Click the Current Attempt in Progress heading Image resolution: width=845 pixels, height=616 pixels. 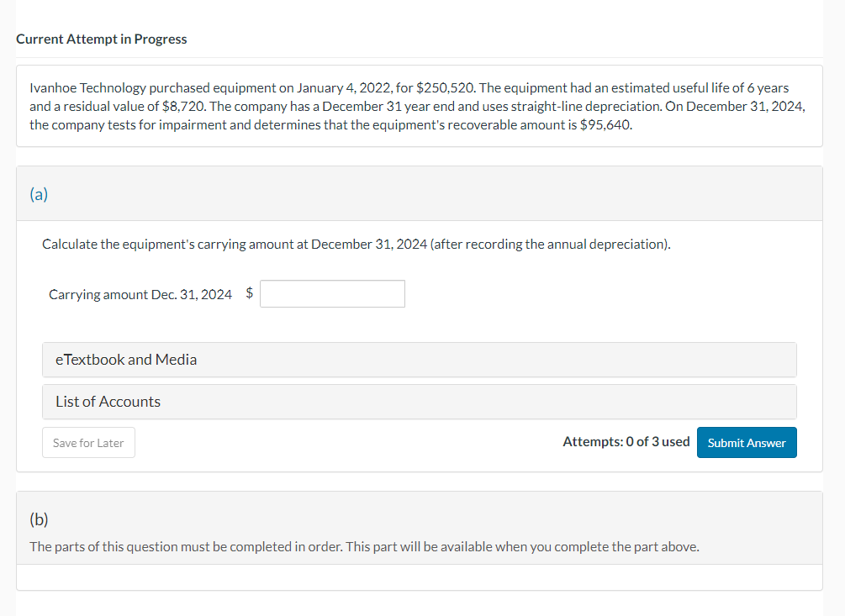coord(102,39)
